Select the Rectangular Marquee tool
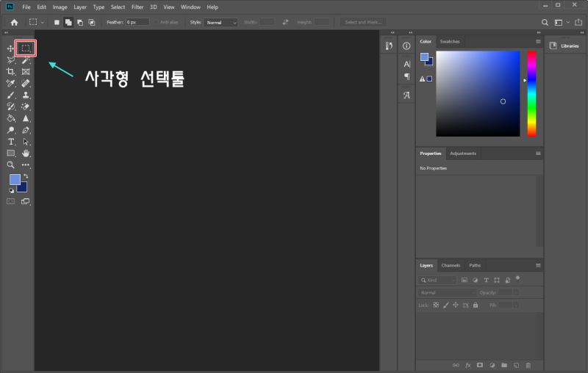The width and height of the screenshot is (588, 373). pos(26,48)
